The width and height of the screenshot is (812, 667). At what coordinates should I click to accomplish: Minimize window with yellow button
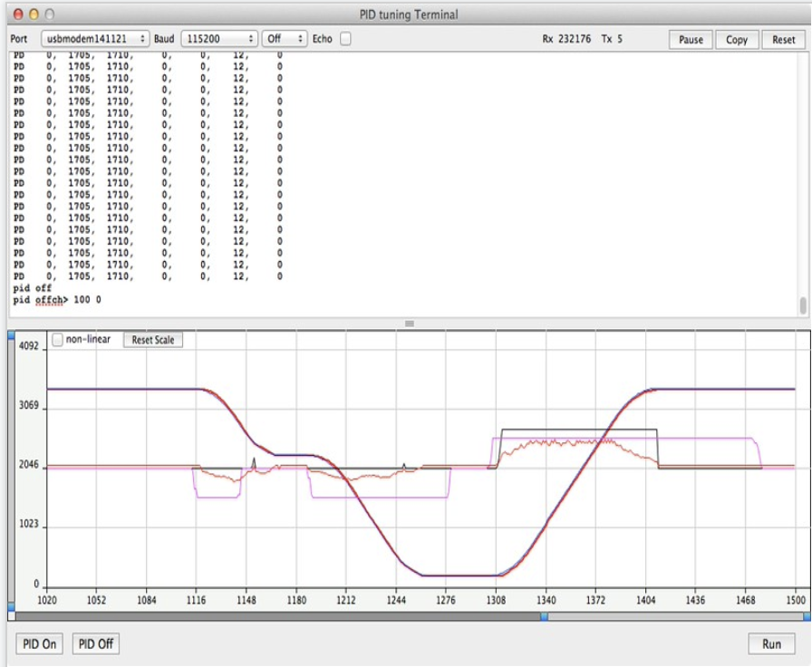34,14
